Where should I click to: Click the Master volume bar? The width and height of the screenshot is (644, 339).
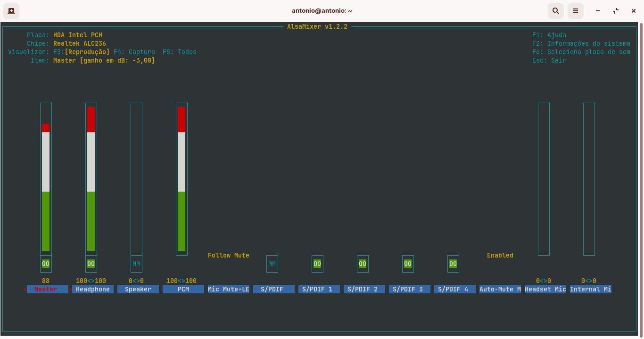pyautogui.click(x=46, y=179)
